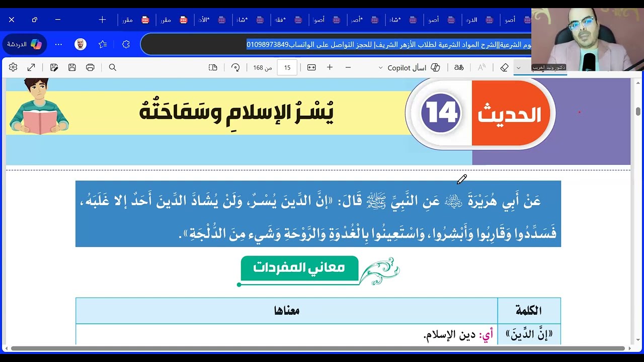The width and height of the screenshot is (644, 362).
Task: Expand the toolbar chevron beside the eraser
Action: pos(518,68)
